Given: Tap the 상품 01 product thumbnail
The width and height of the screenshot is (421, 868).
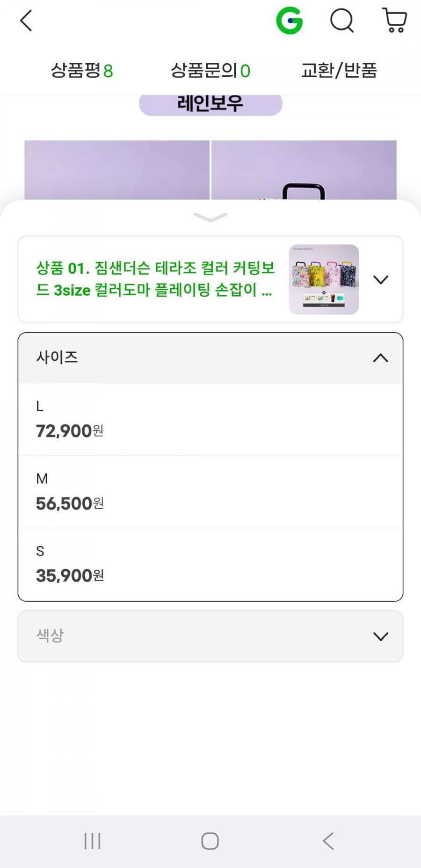Looking at the screenshot, I should click(x=324, y=279).
